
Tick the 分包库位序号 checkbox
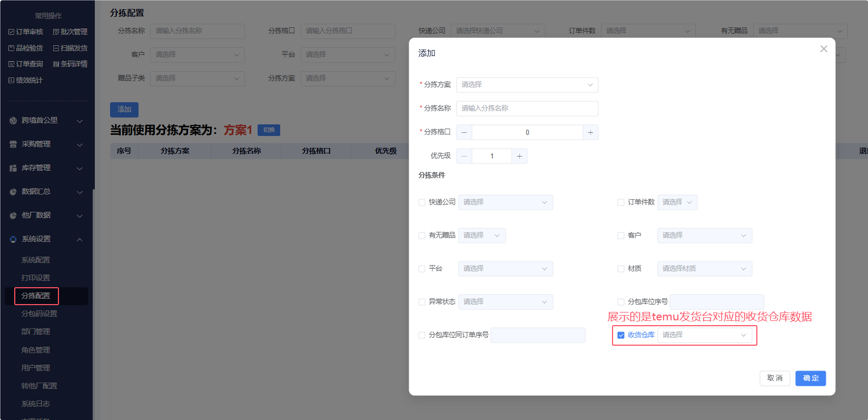pyautogui.click(x=621, y=302)
